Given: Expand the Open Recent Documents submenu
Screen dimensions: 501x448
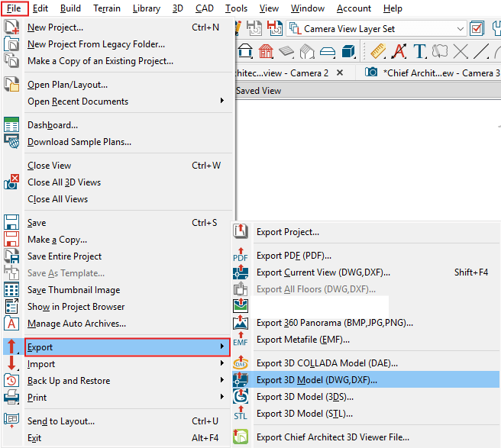Looking at the screenshot, I should [128, 102].
